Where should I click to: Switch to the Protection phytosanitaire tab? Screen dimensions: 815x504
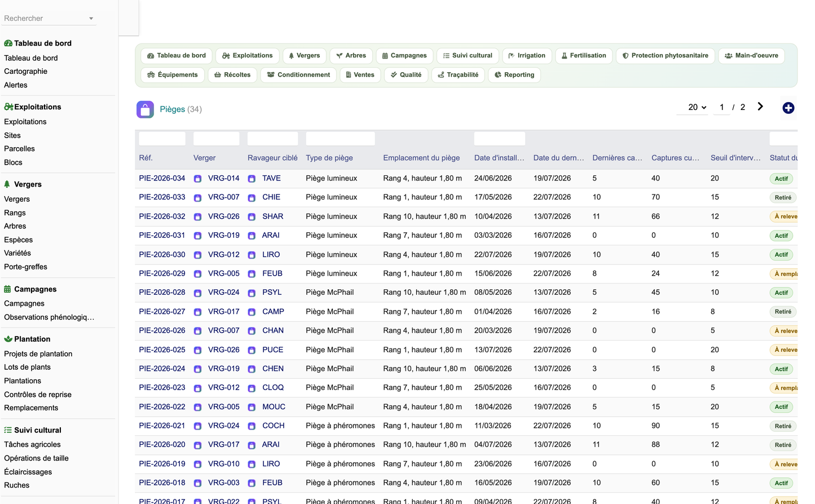(x=666, y=56)
